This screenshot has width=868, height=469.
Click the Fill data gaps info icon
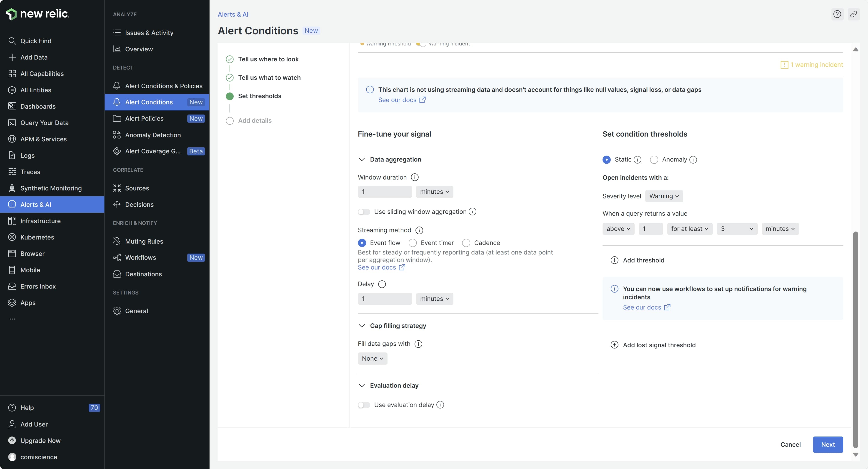point(418,344)
